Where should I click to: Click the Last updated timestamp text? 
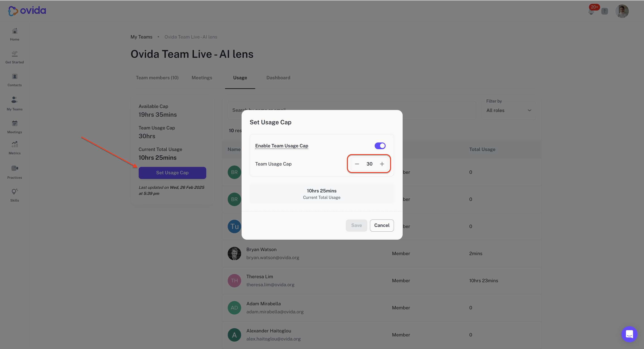(172, 190)
